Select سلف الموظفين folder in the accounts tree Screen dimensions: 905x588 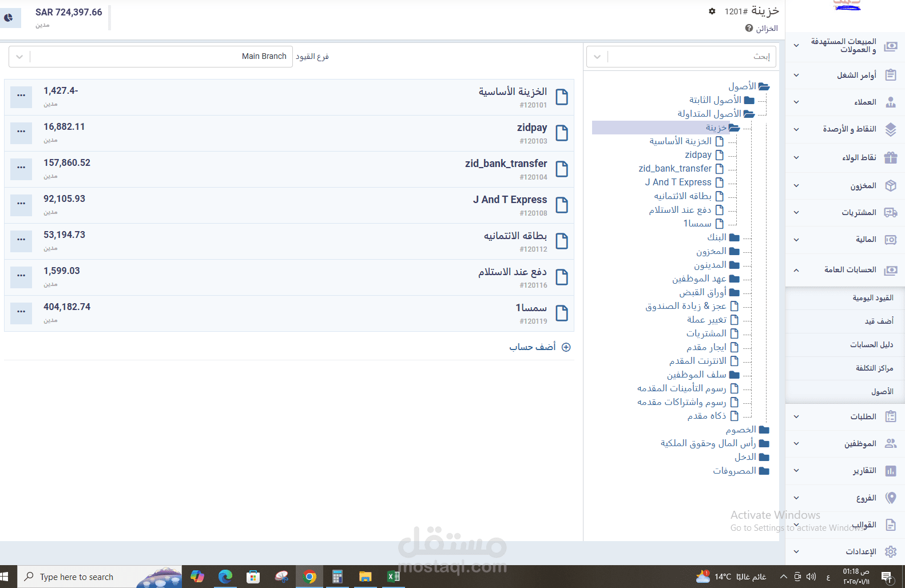coord(696,375)
